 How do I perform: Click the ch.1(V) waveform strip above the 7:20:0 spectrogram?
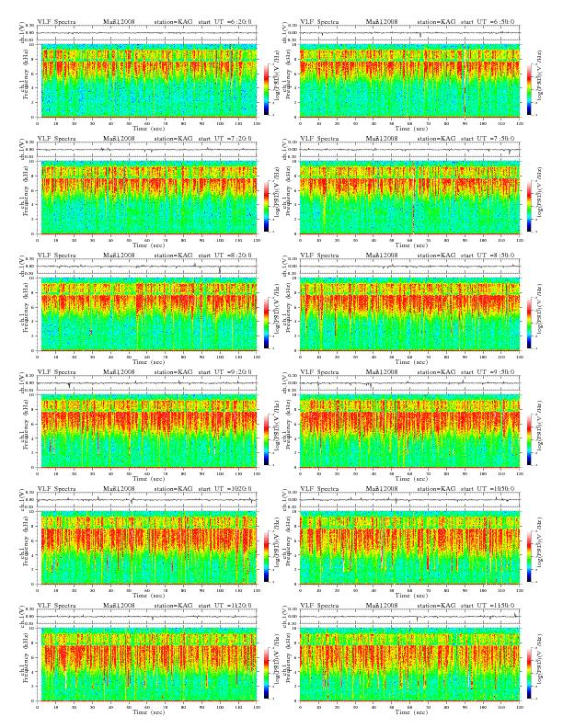pyautogui.click(x=147, y=150)
